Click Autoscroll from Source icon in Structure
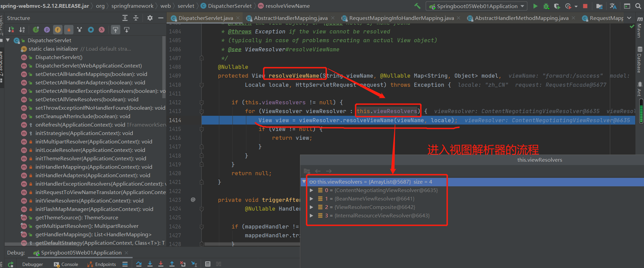644x268 pixels. [x=127, y=30]
